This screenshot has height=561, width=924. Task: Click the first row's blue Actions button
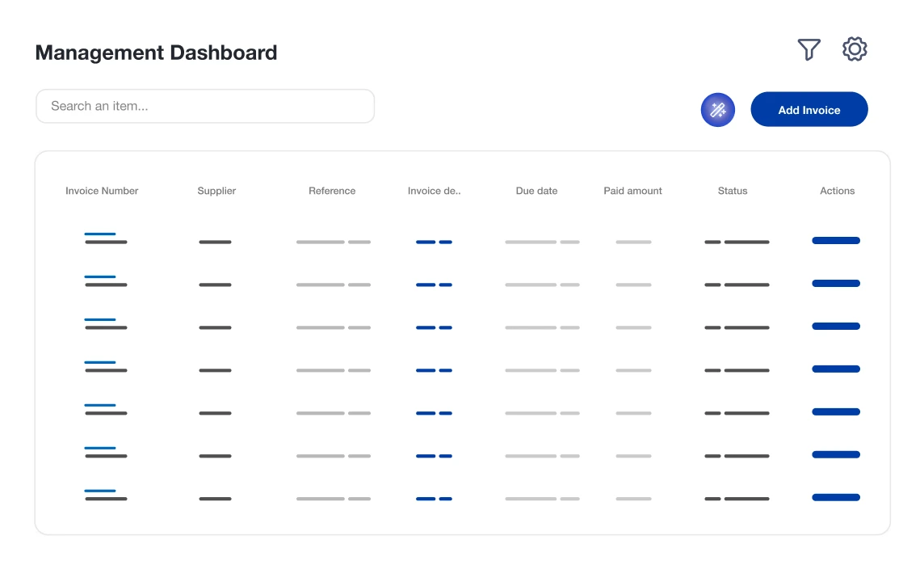[835, 240]
